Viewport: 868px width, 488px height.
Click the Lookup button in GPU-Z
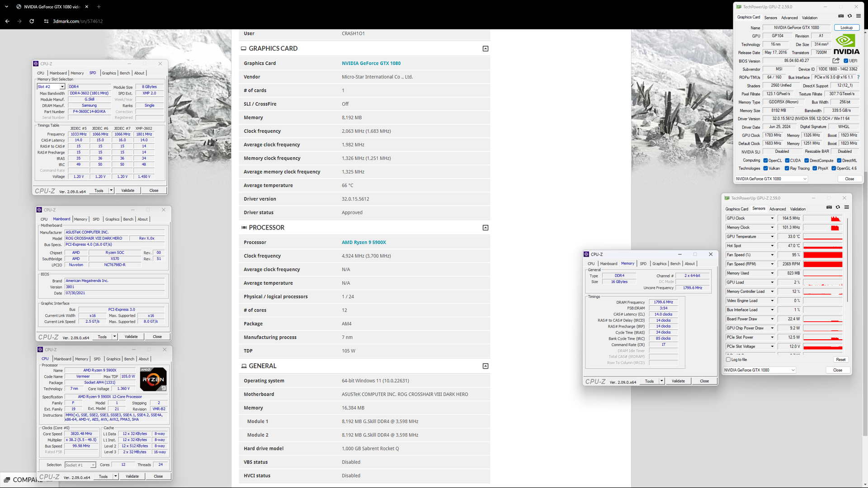pos(846,28)
